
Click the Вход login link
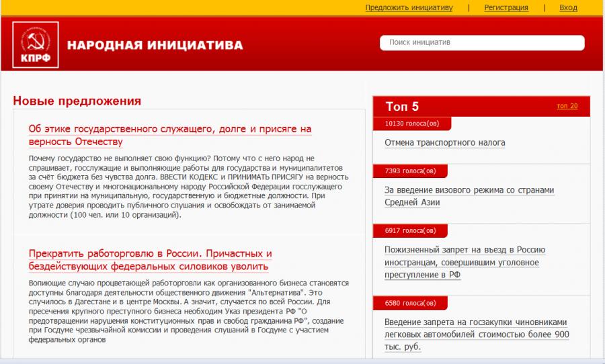pos(568,8)
